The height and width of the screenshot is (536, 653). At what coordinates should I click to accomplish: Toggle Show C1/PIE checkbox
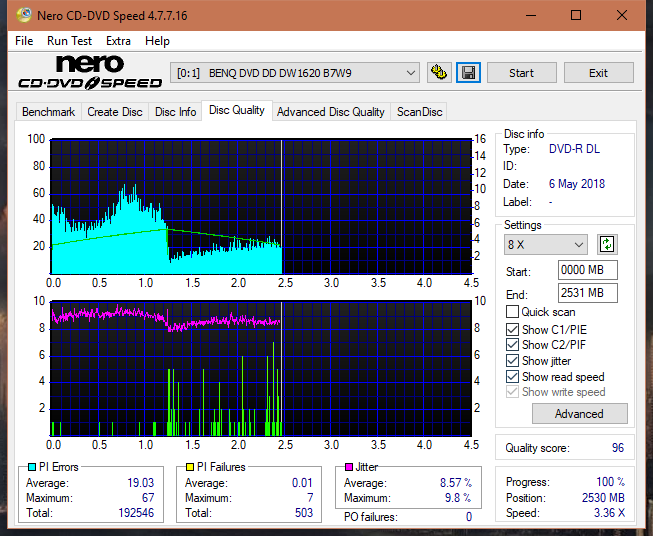click(512, 329)
